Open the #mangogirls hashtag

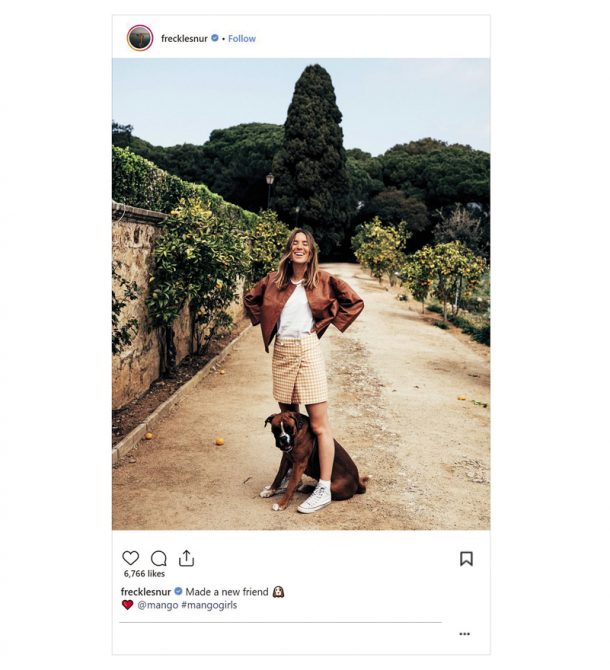(209, 605)
